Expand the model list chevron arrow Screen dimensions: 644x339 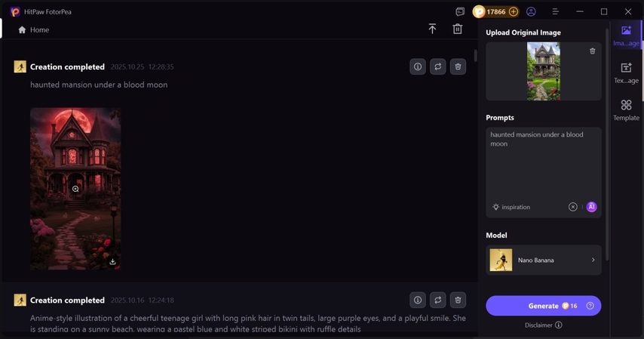593,260
